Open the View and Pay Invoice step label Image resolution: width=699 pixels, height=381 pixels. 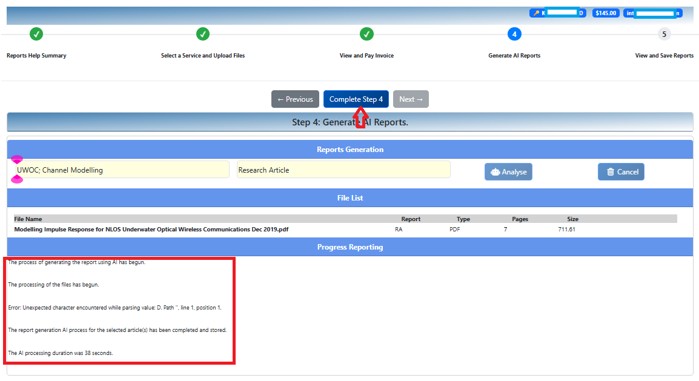[366, 56]
